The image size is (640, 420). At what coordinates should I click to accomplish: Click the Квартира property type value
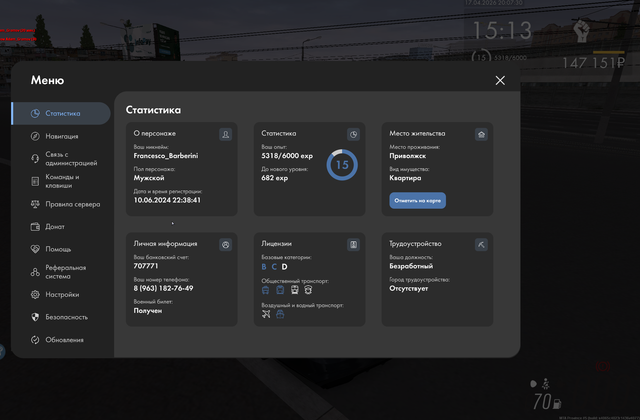coord(405,178)
